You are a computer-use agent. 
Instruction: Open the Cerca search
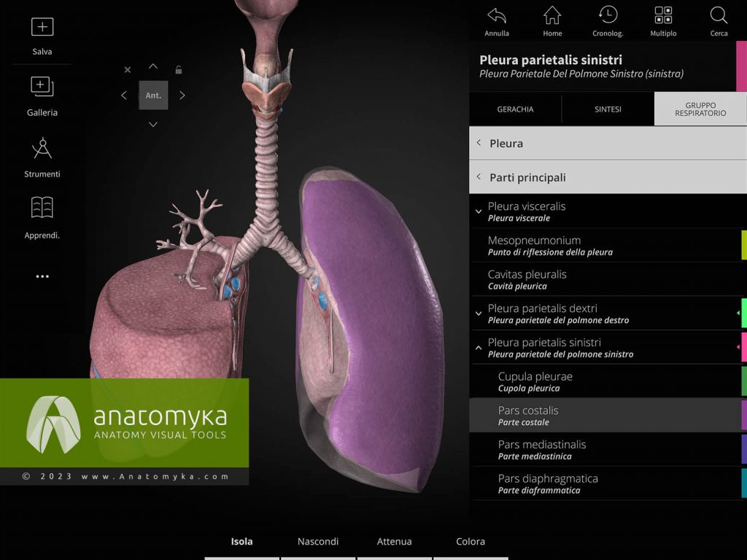point(719,18)
